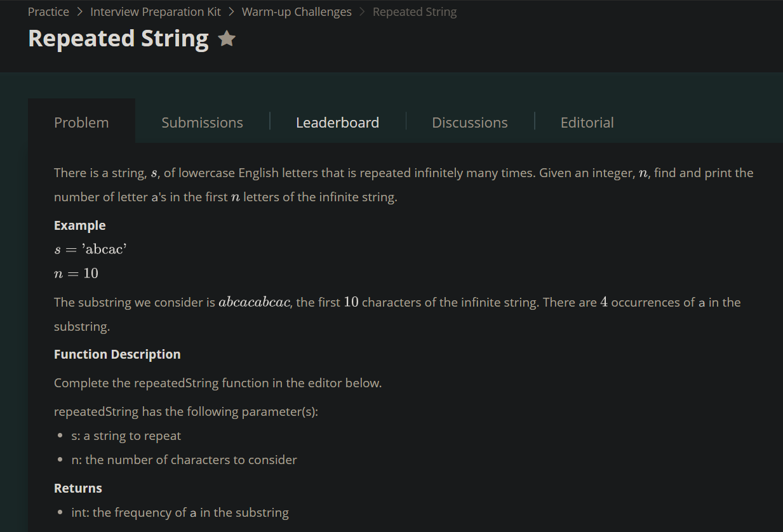Open the Submissions tab
This screenshot has height=532, width=783.
pos(202,123)
